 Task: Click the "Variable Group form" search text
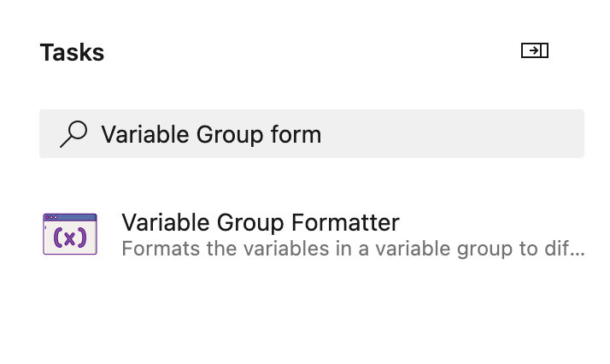click(211, 134)
